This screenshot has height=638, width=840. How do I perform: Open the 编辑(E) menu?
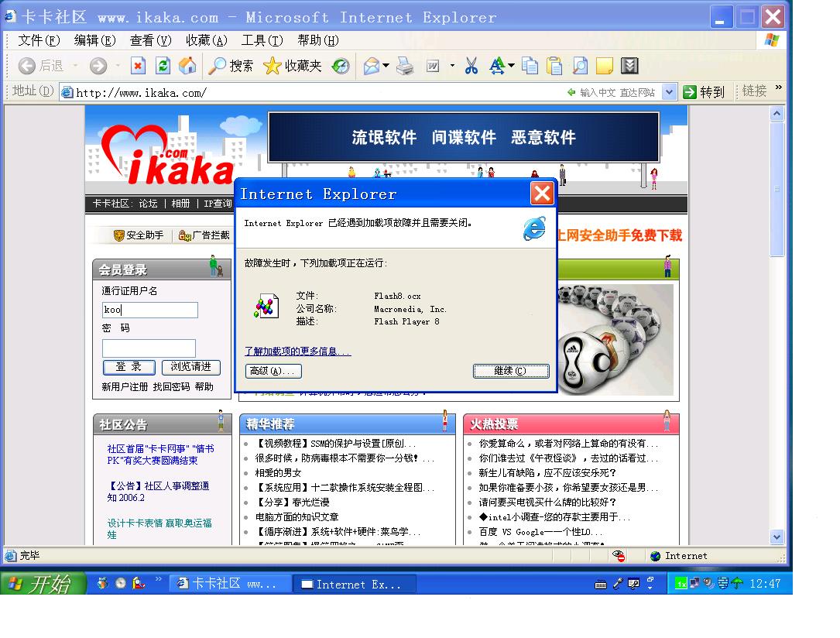94,40
